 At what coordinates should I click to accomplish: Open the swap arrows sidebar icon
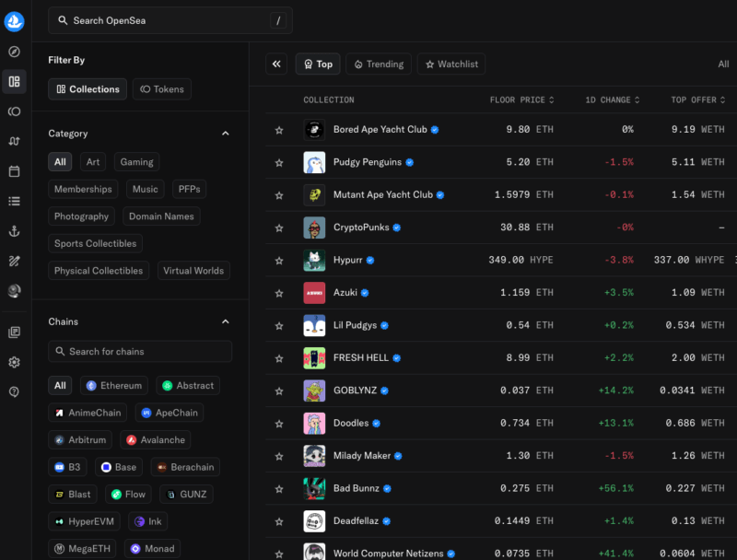14,141
